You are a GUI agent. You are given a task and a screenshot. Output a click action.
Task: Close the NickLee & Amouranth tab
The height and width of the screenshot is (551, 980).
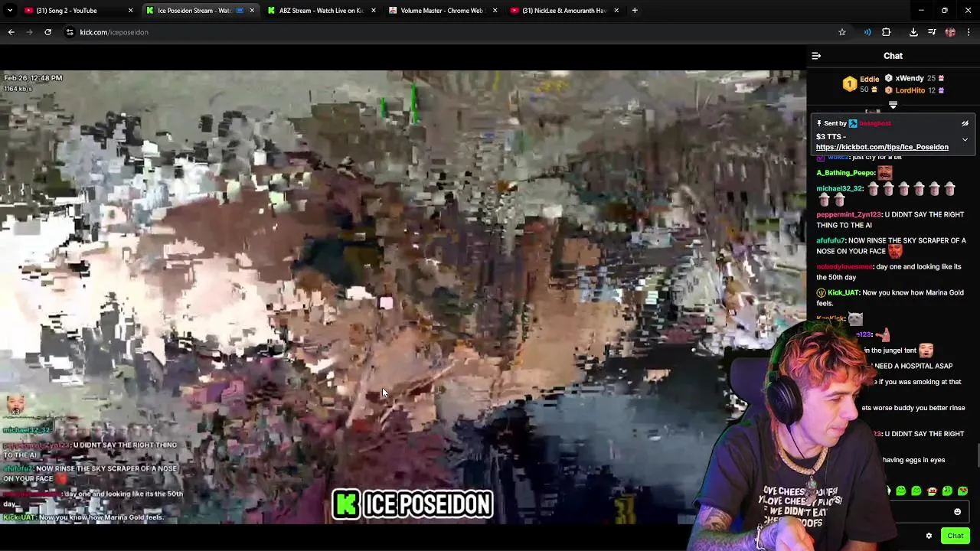tap(616, 11)
